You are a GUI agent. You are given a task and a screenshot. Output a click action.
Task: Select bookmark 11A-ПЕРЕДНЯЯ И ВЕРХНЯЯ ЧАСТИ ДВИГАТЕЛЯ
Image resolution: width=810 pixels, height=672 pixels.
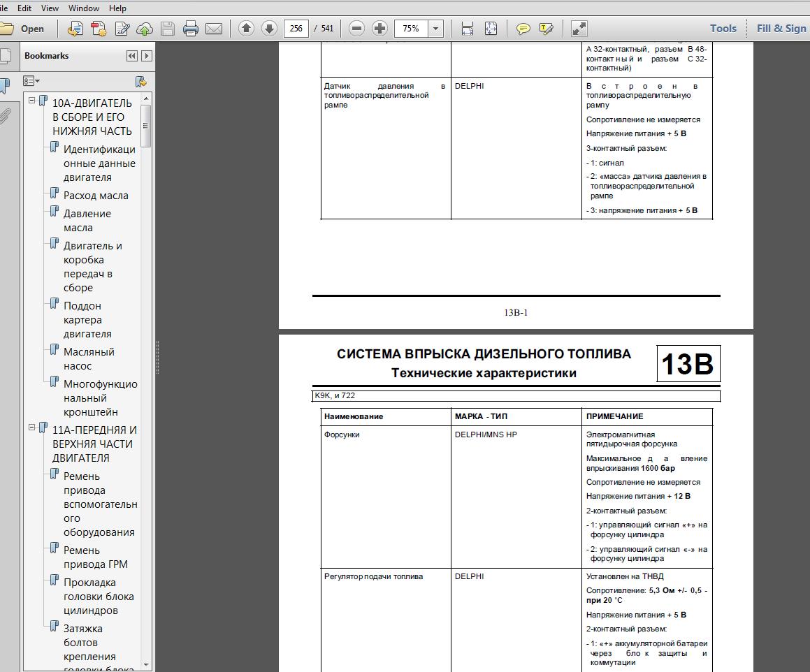click(94, 444)
